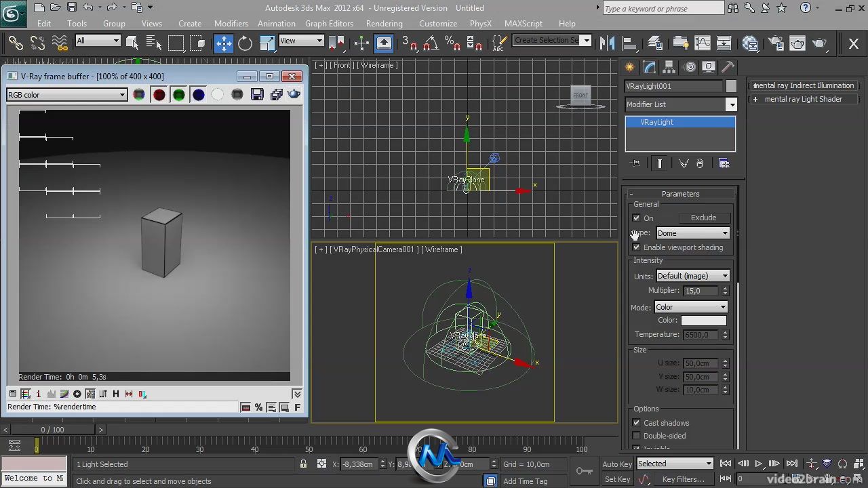The width and height of the screenshot is (868, 488).
Task: Click Multiplier value field 15,0
Action: click(701, 291)
